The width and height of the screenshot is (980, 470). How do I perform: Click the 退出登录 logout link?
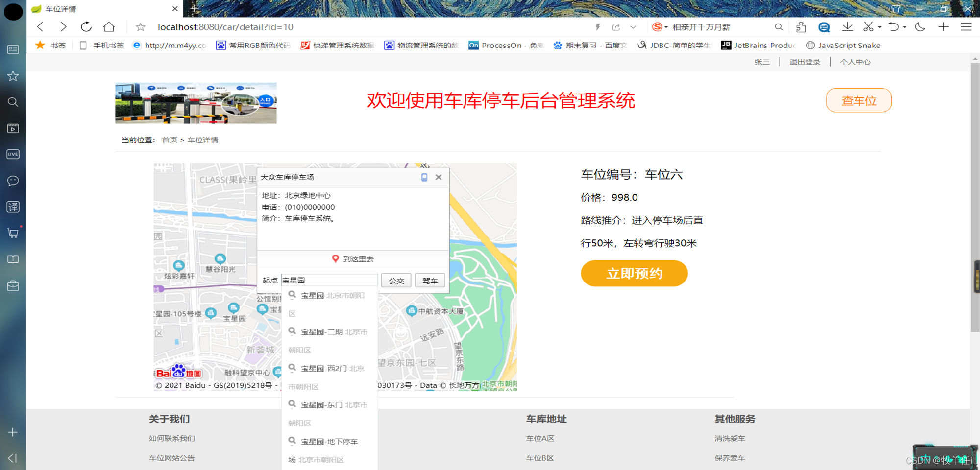(805, 62)
